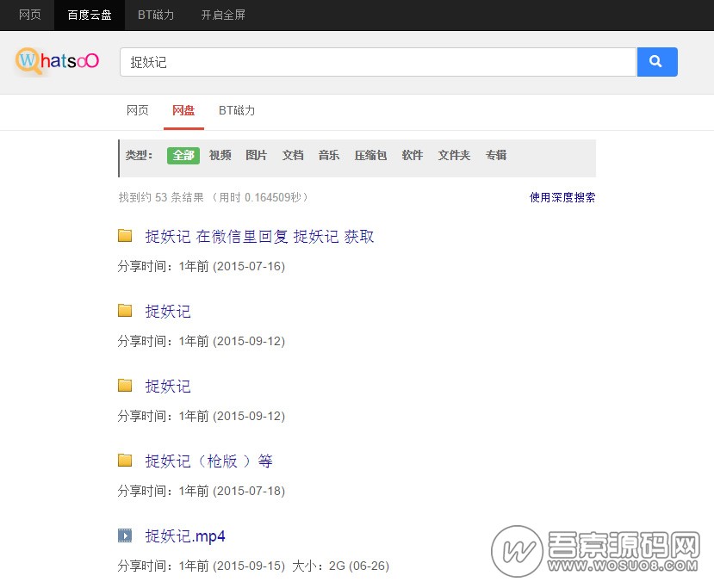Filter results by 压缩包 type
Screen dimensions: 714x588
click(x=370, y=156)
